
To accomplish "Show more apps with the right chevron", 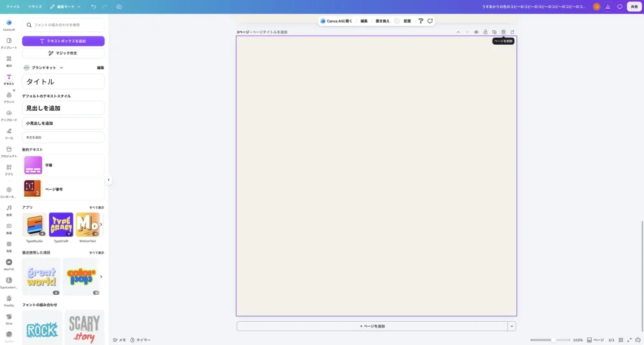I will (101, 224).
